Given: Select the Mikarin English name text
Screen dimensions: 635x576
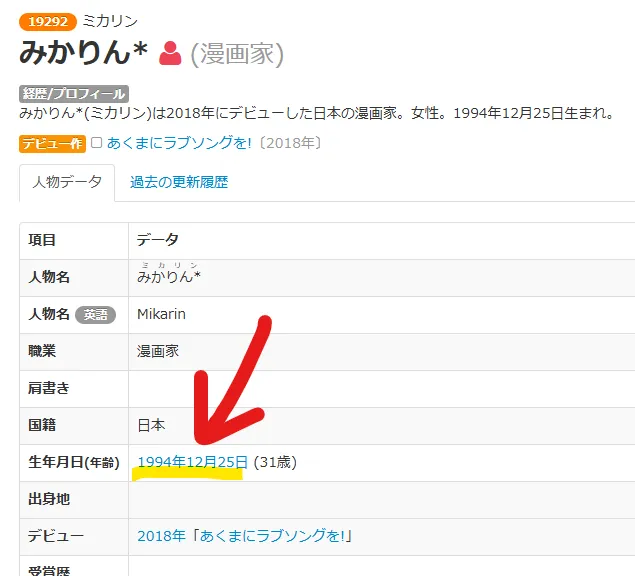Looking at the screenshot, I should 161,314.
